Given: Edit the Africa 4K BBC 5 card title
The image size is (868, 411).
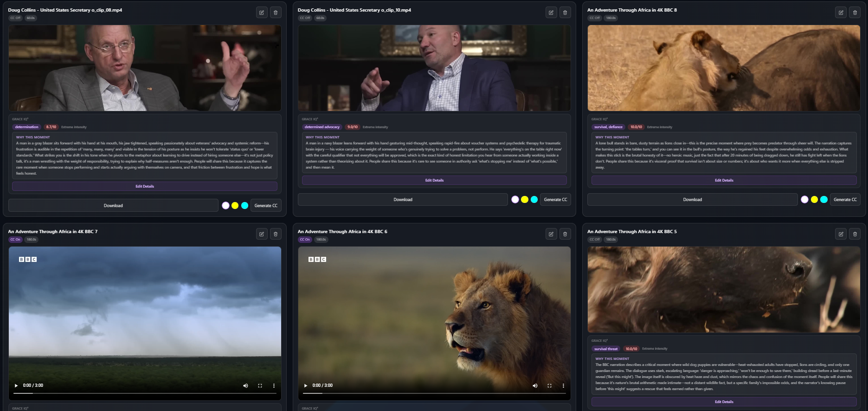Looking at the screenshot, I should pos(841,234).
